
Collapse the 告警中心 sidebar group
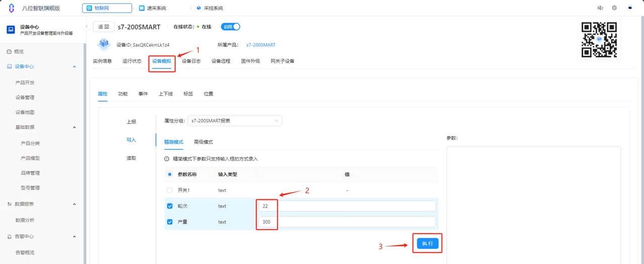click(x=74, y=236)
